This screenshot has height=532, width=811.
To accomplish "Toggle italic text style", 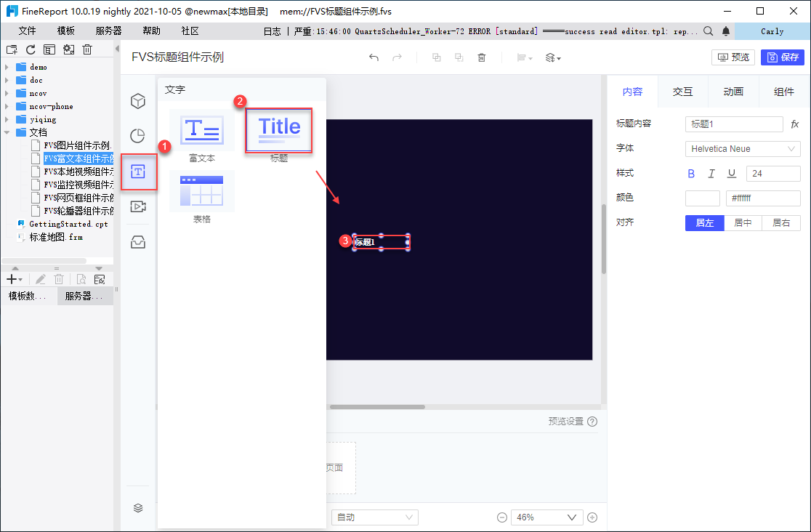I will 711,174.
